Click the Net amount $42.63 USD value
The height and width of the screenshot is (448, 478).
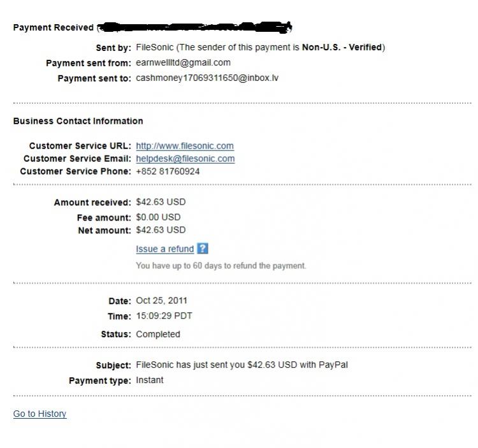161,230
